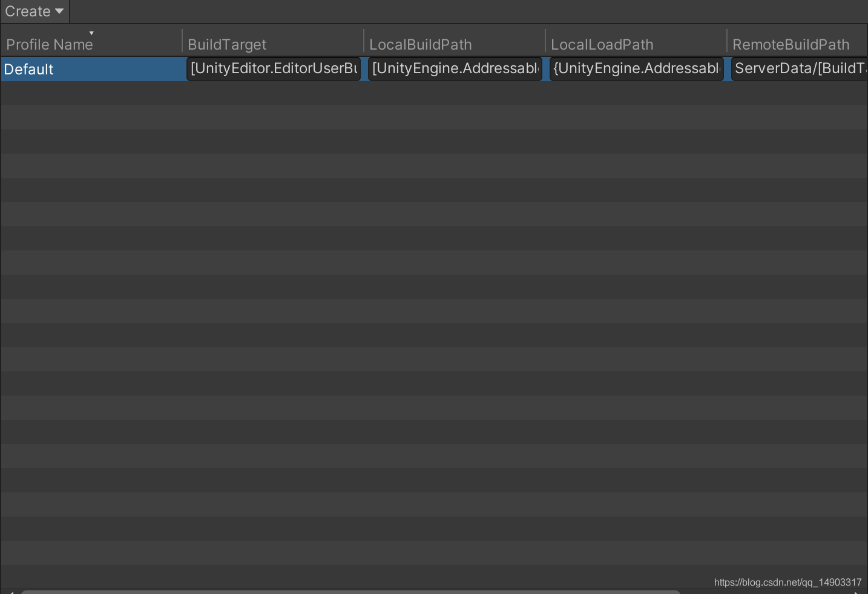The image size is (868, 594).
Task: Edit the LocalLoadPath value for Default
Action: [x=636, y=68]
